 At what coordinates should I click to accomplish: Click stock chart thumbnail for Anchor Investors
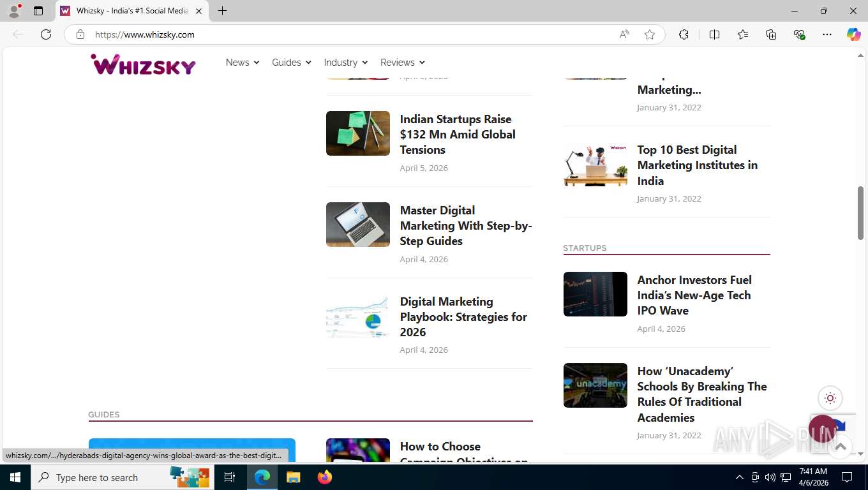(x=595, y=294)
